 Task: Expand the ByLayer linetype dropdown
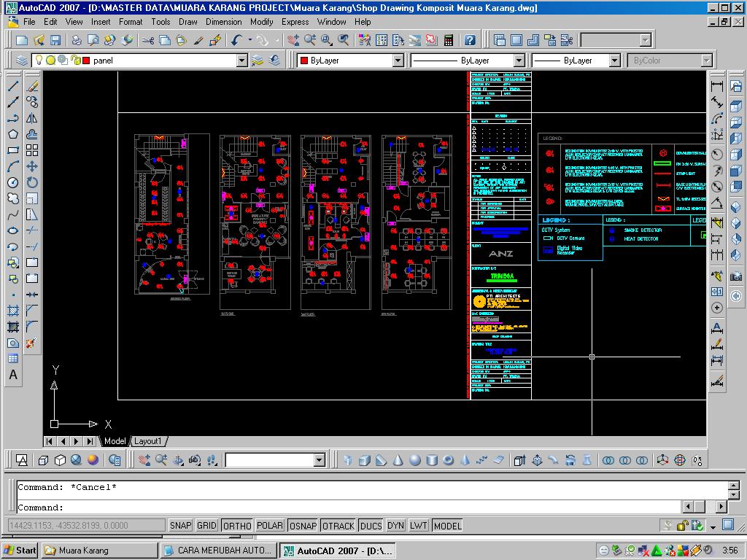tap(519, 61)
